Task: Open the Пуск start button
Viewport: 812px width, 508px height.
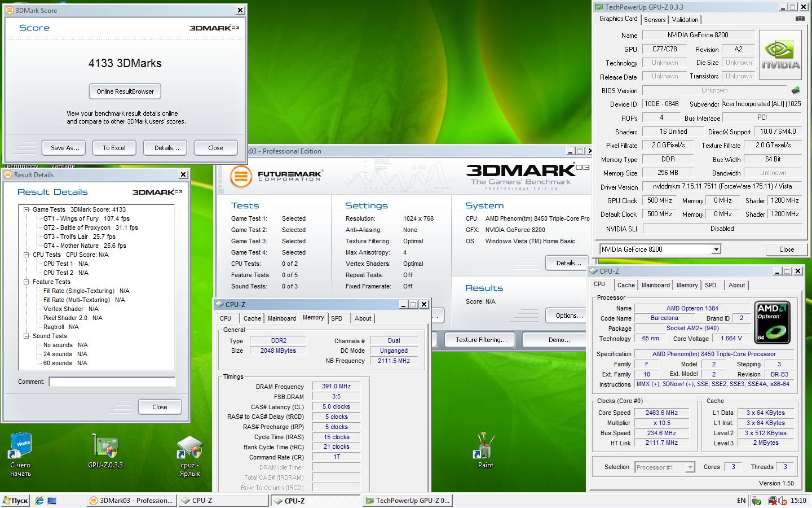Action: (15, 501)
